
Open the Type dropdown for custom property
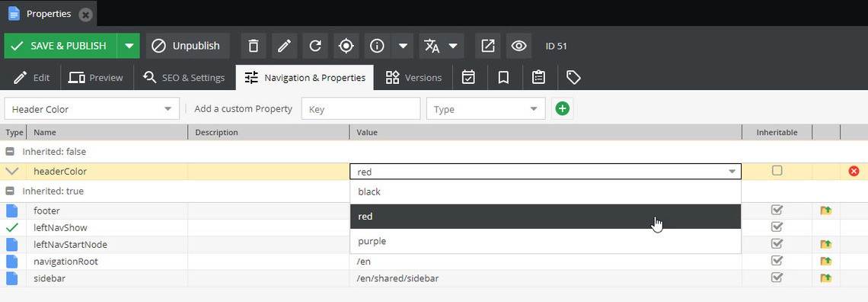(x=486, y=109)
